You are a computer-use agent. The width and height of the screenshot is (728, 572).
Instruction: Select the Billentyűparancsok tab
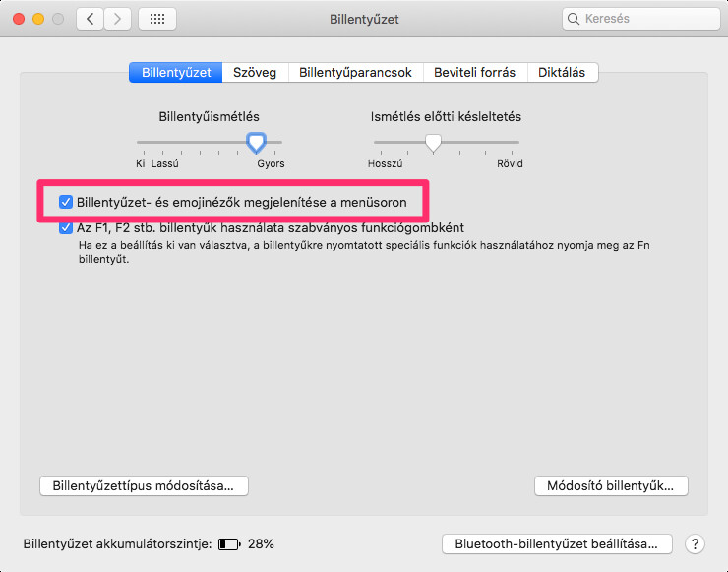356,73
